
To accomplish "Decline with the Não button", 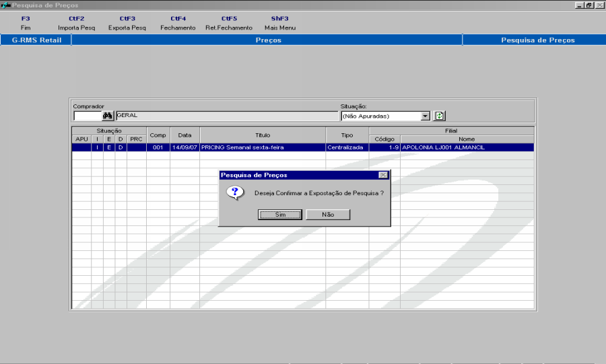I will [x=328, y=215].
